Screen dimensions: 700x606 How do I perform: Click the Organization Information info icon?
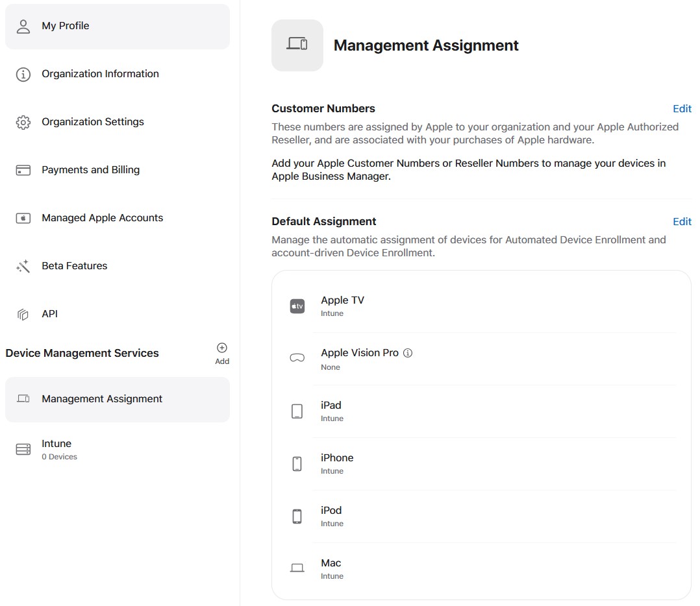[23, 74]
